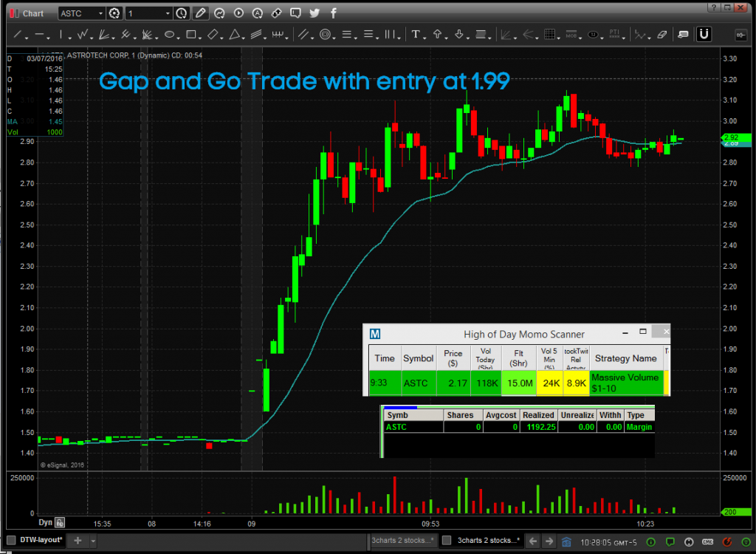The image size is (756, 554).
Task: Click the Dyn scale icon on the time axis
Action: point(61,522)
